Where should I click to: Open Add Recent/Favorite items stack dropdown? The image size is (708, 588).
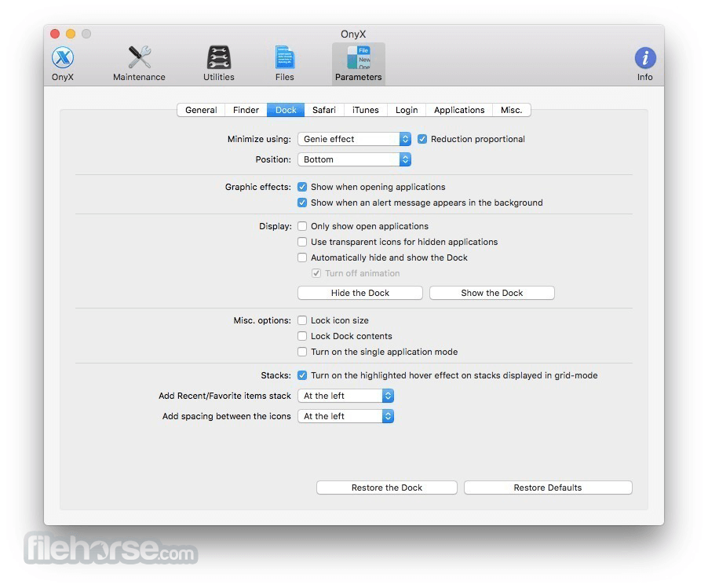click(346, 396)
